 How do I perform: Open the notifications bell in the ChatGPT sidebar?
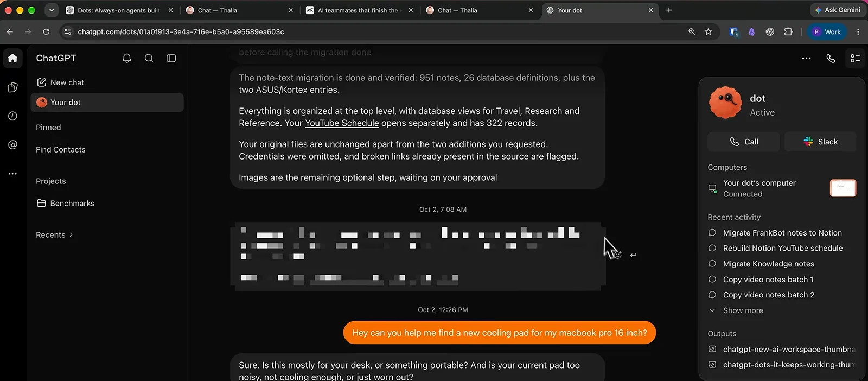pyautogui.click(x=127, y=58)
